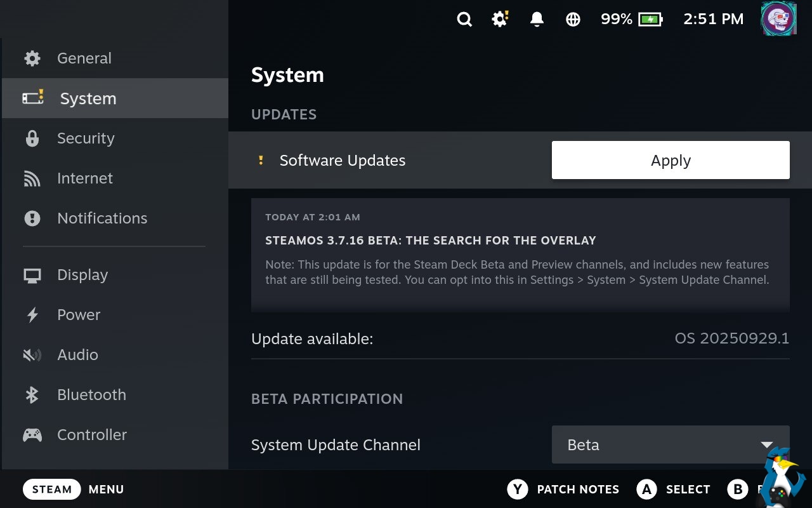Click the Controller gamepad icon in sidebar
Viewport: 812px width, 508px height.
point(32,435)
